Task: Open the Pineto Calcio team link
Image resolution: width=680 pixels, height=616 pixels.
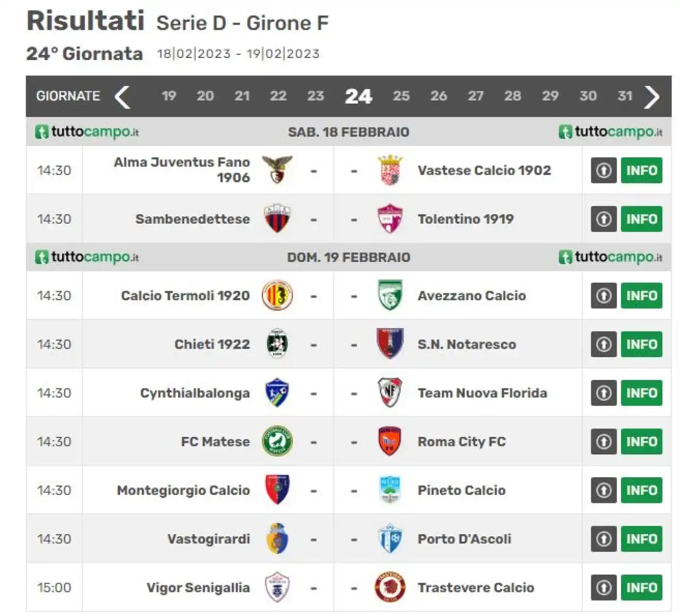Action: tap(461, 490)
